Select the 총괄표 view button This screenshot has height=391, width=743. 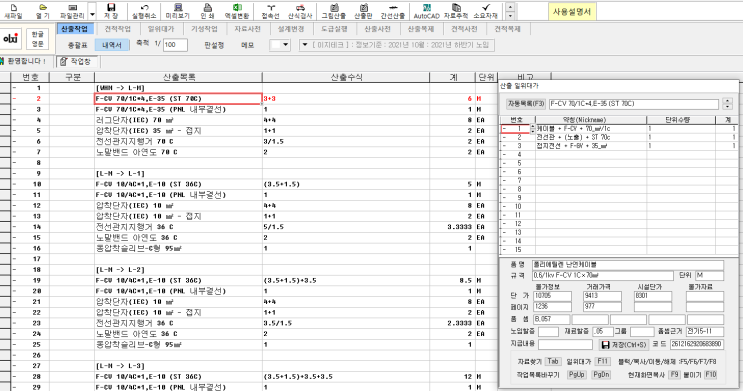tap(77, 45)
